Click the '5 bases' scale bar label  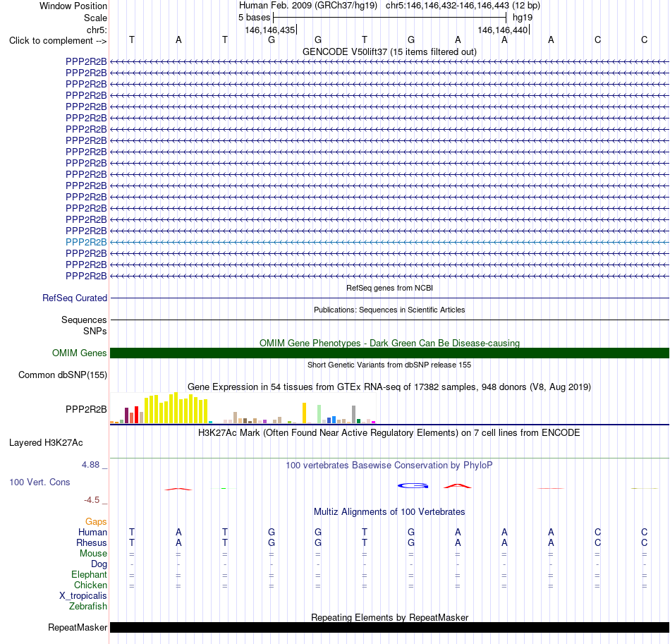click(254, 18)
